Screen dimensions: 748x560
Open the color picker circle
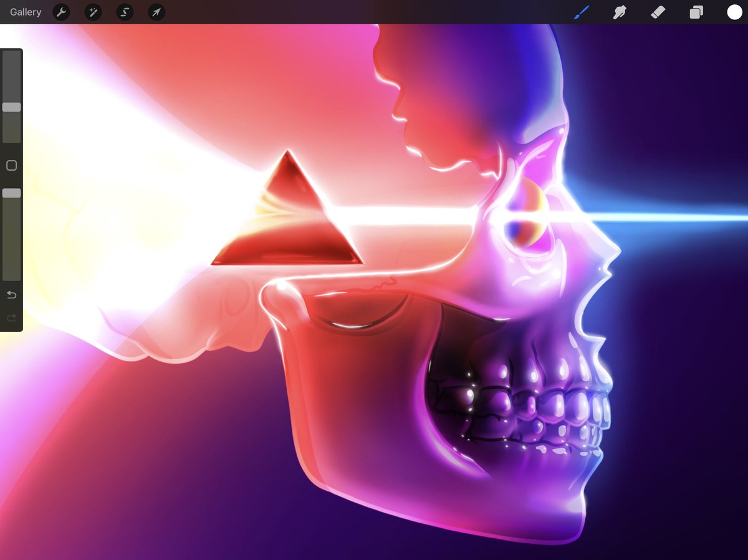734,12
